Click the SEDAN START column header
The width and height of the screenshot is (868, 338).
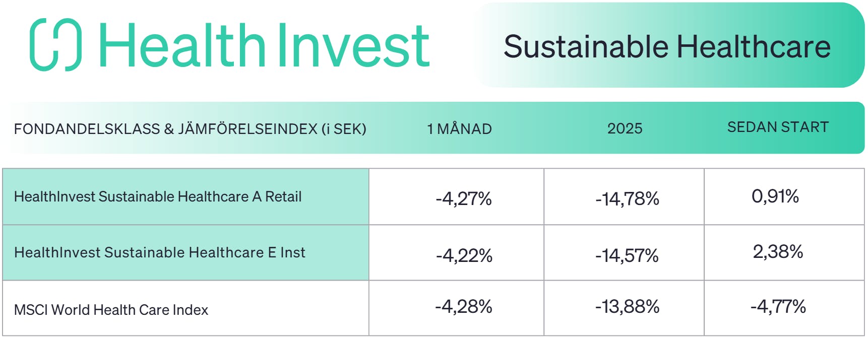[x=778, y=127]
